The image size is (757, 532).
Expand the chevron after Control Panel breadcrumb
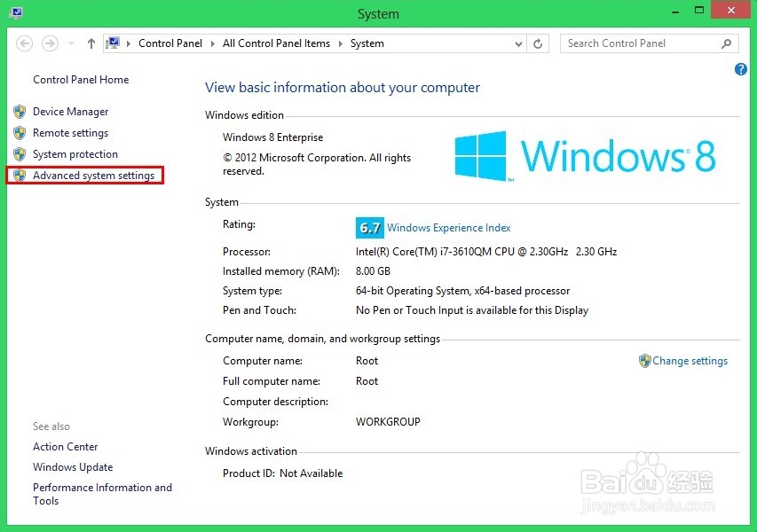click(x=212, y=44)
